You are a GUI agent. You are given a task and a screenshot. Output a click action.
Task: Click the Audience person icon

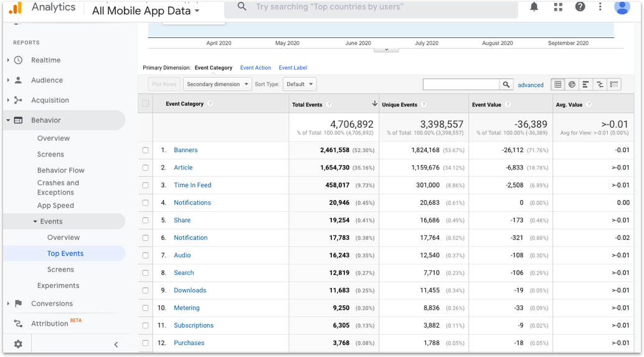pyautogui.click(x=19, y=80)
